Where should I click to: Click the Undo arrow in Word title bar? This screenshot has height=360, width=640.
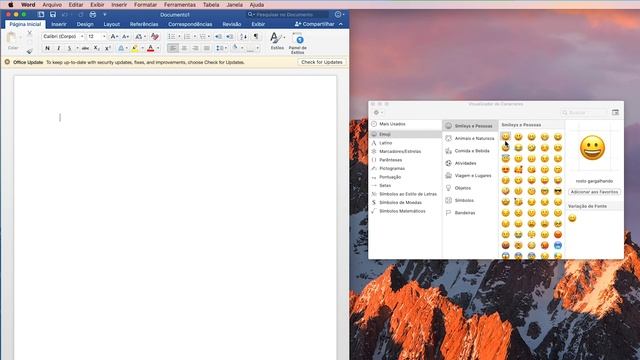(x=65, y=14)
